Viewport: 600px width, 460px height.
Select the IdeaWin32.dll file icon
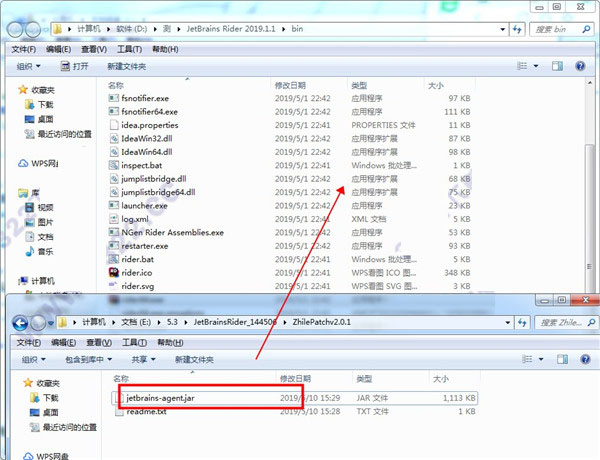114,139
